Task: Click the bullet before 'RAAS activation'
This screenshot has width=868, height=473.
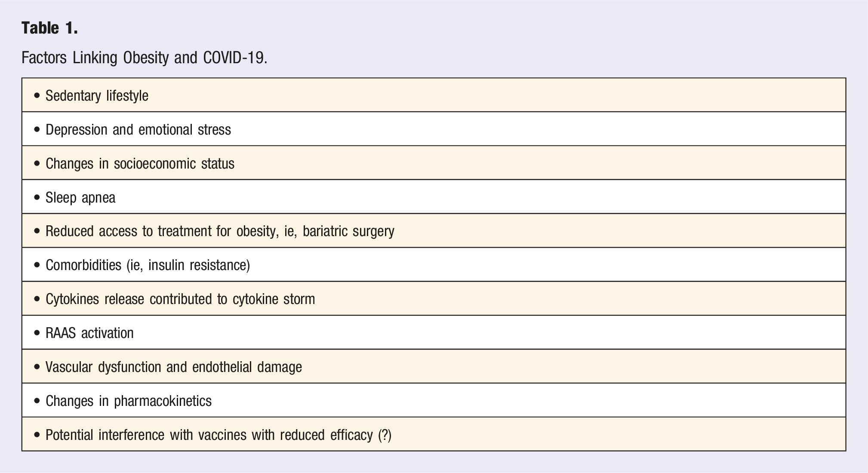Action: click(x=37, y=333)
